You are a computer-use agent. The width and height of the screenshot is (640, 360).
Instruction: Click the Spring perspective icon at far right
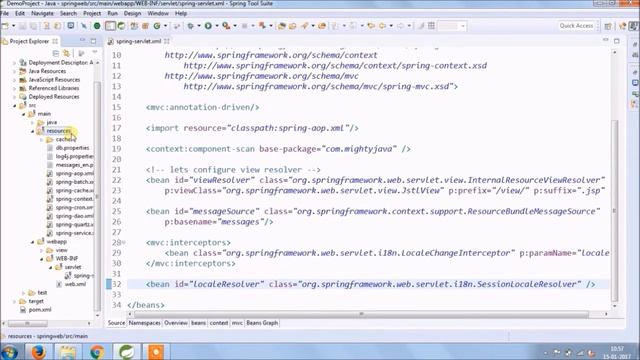[633, 26]
